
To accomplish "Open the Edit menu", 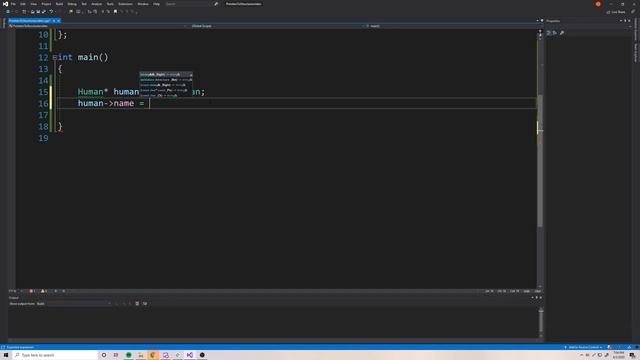I will point(23,4).
